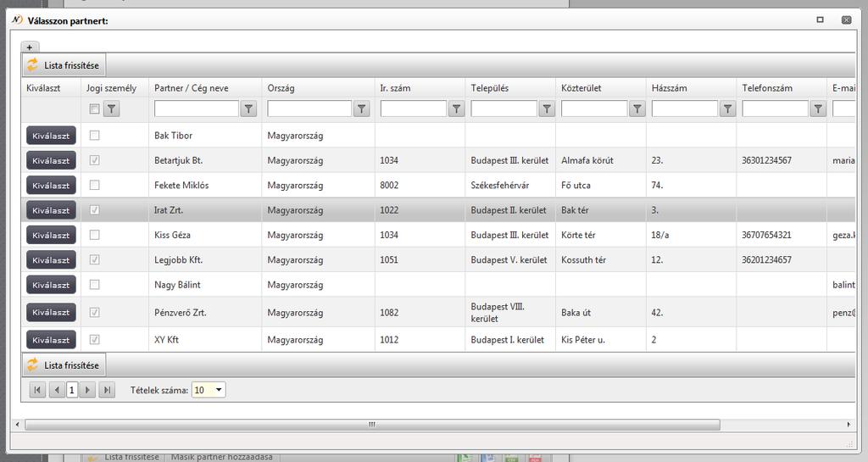Sort by Partner / Cég neve header
The width and height of the screenshot is (868, 462).
click(x=191, y=88)
